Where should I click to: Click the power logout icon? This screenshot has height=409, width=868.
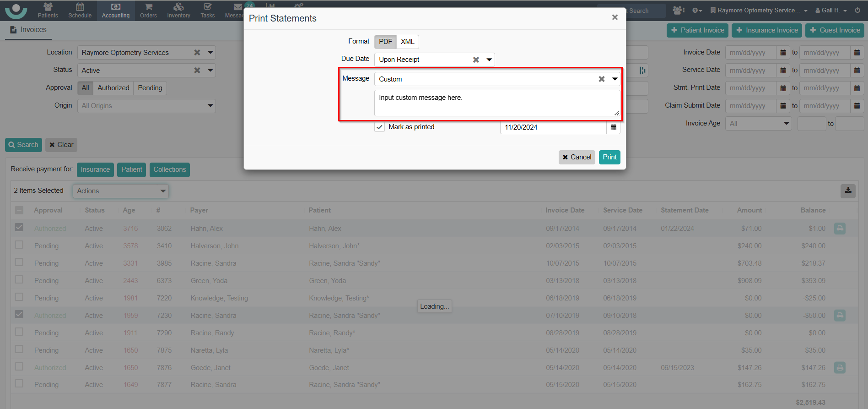857,10
